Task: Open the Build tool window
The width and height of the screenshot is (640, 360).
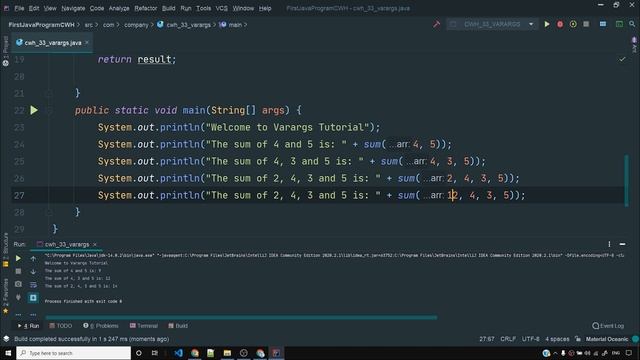Action: [x=178, y=326]
